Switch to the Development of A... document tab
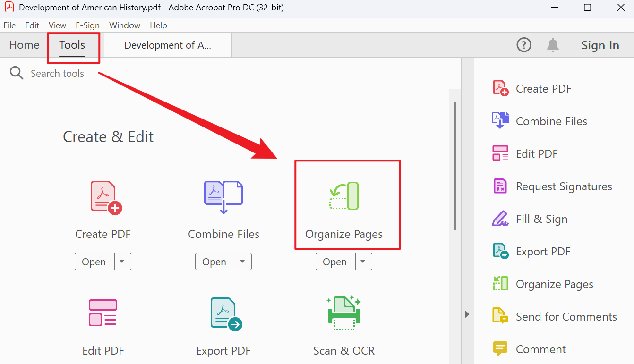This screenshot has height=364, width=634. [168, 45]
